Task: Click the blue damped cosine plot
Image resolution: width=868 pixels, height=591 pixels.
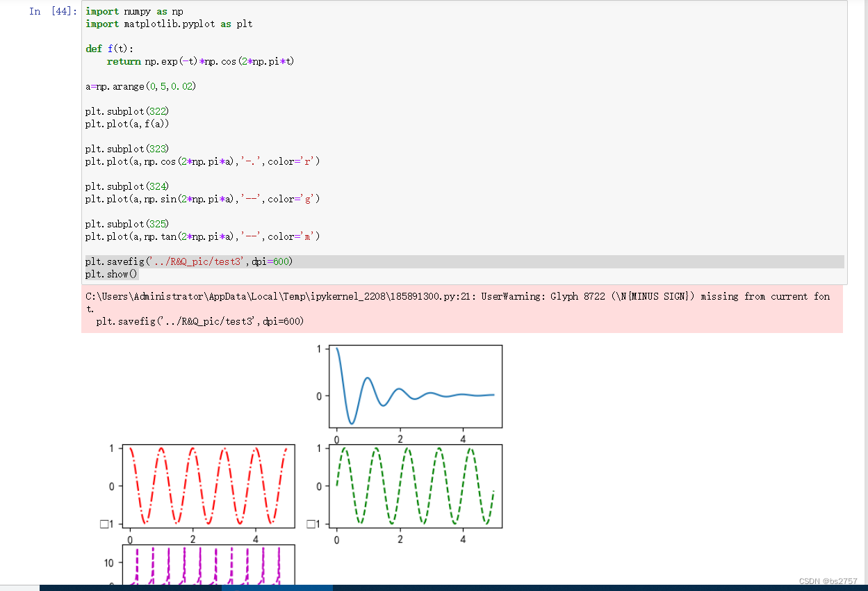Action: click(416, 386)
